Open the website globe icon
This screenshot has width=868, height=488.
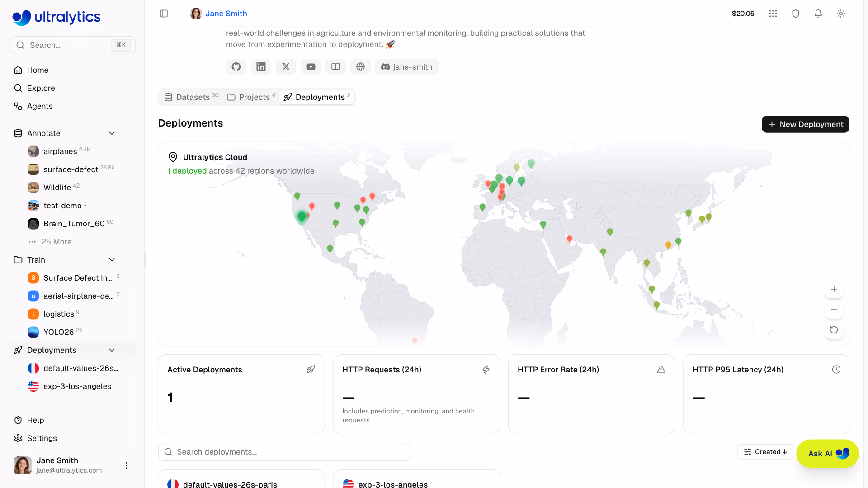click(360, 67)
